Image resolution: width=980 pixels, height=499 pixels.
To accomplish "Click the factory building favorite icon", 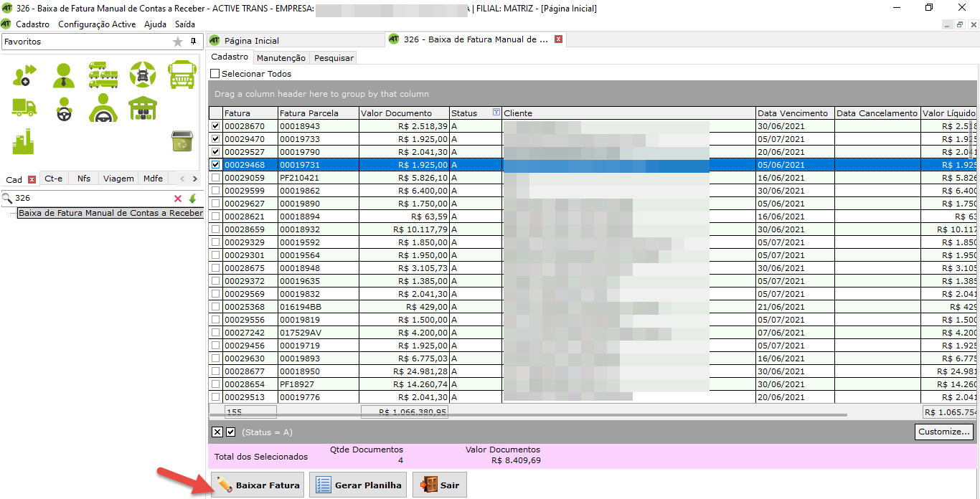I will click(24, 141).
